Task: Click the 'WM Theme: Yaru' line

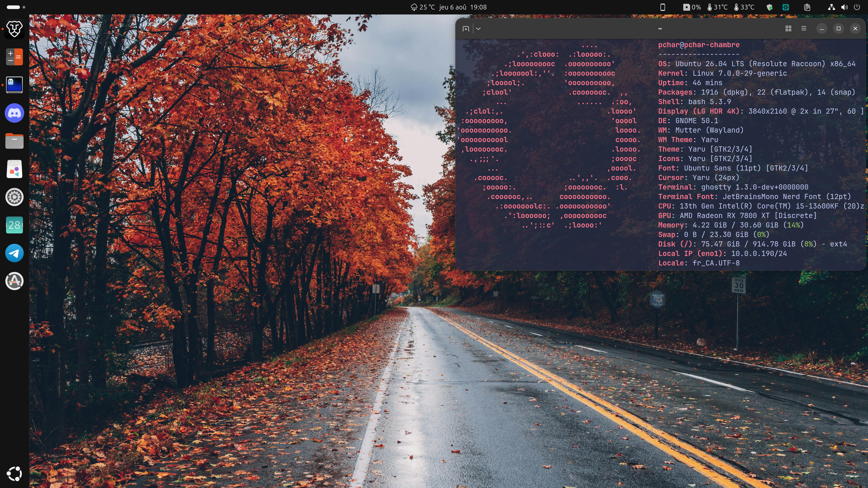Action: tap(688, 139)
